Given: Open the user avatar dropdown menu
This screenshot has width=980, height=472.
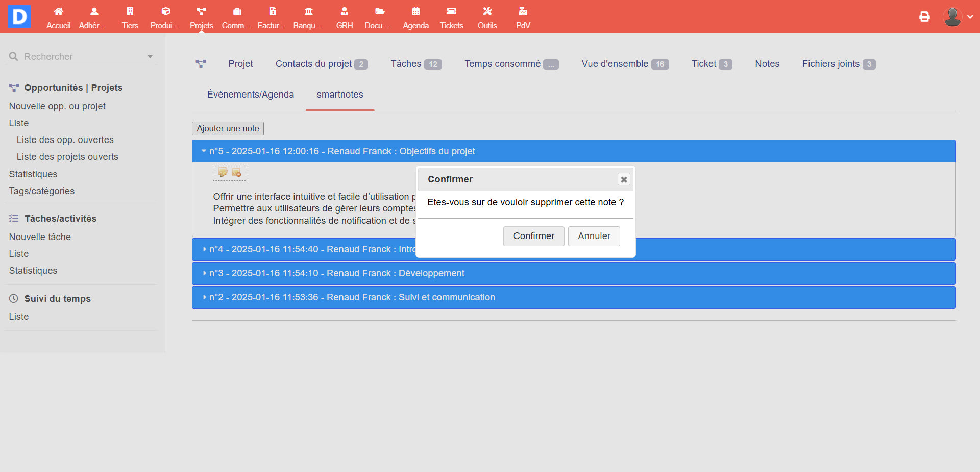Looking at the screenshot, I should [x=958, y=17].
